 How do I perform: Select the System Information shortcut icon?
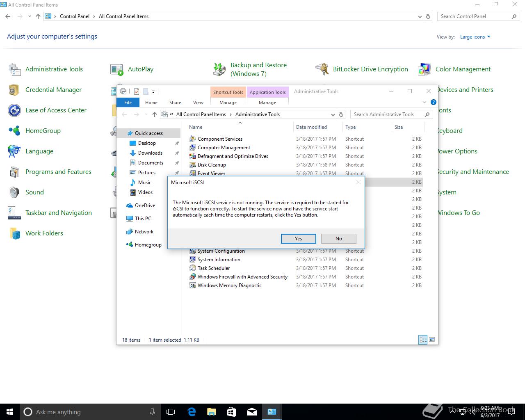pos(193,260)
